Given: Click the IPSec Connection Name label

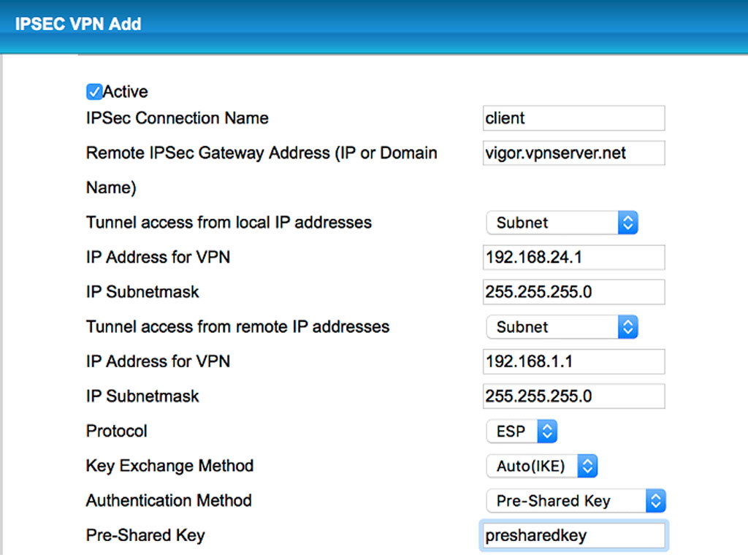Looking at the screenshot, I should point(177,118).
